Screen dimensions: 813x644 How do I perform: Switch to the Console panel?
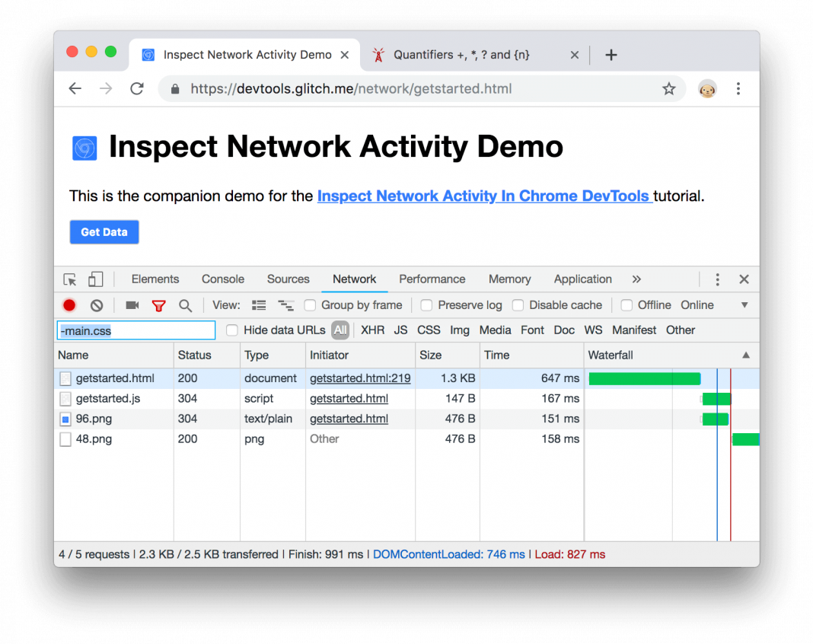pos(222,279)
